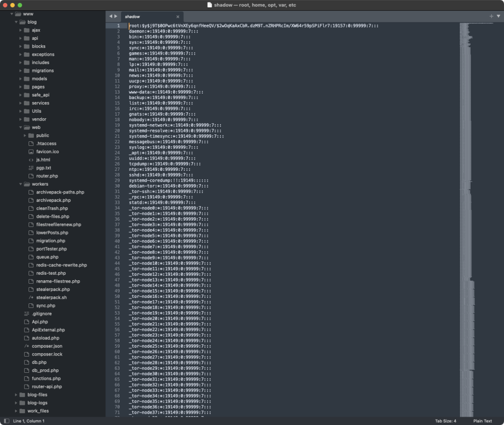Close the shadow tab
504x425 pixels.
(178, 17)
